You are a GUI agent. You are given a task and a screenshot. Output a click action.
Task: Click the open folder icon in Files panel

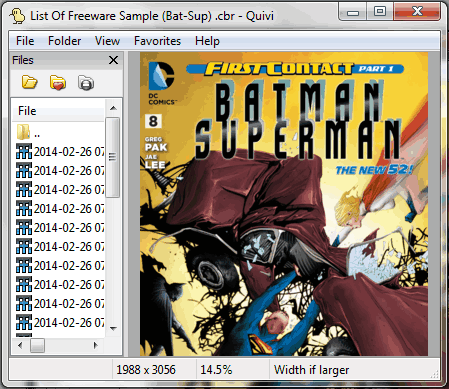[29, 82]
